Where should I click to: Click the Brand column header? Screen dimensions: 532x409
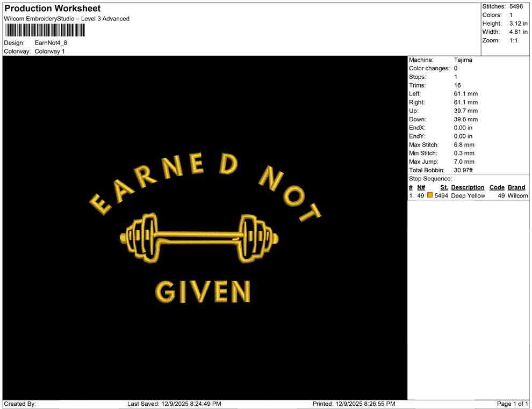coord(516,187)
